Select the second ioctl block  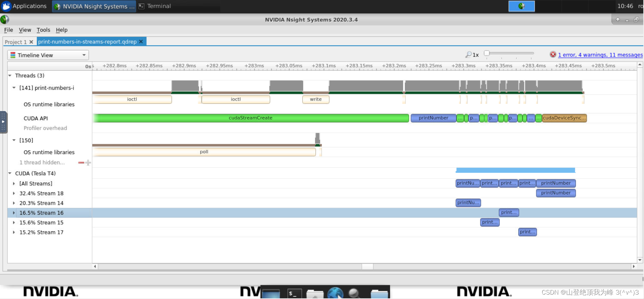pos(236,99)
